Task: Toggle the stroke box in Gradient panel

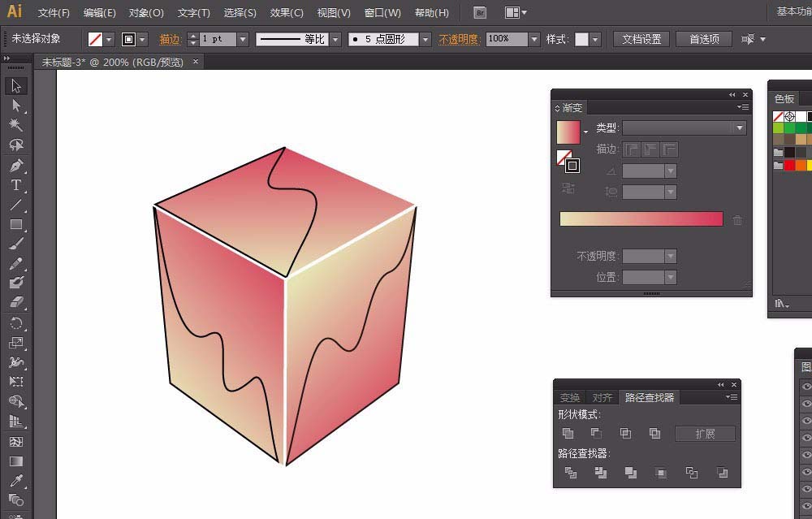Action: click(x=572, y=166)
